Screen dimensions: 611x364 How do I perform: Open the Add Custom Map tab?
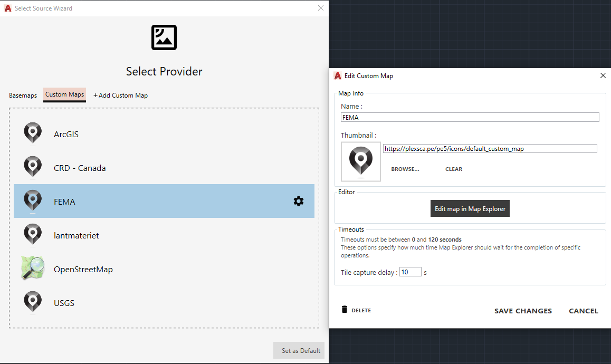(x=120, y=95)
